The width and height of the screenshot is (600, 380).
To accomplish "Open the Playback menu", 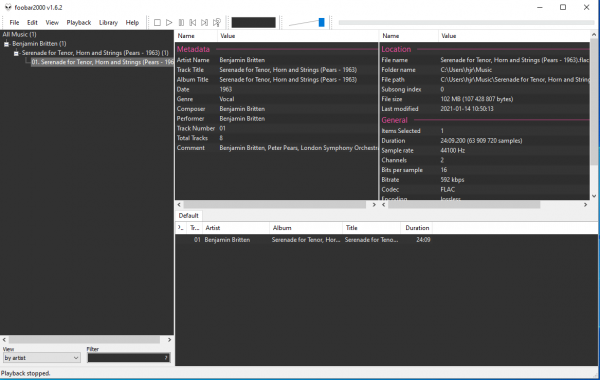I will (79, 23).
